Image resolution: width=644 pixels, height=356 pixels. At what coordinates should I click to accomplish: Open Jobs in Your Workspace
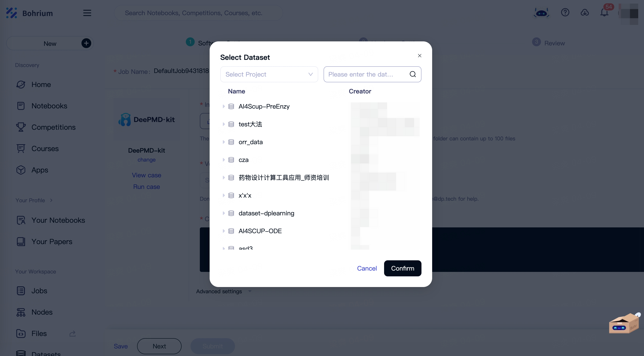tap(39, 291)
